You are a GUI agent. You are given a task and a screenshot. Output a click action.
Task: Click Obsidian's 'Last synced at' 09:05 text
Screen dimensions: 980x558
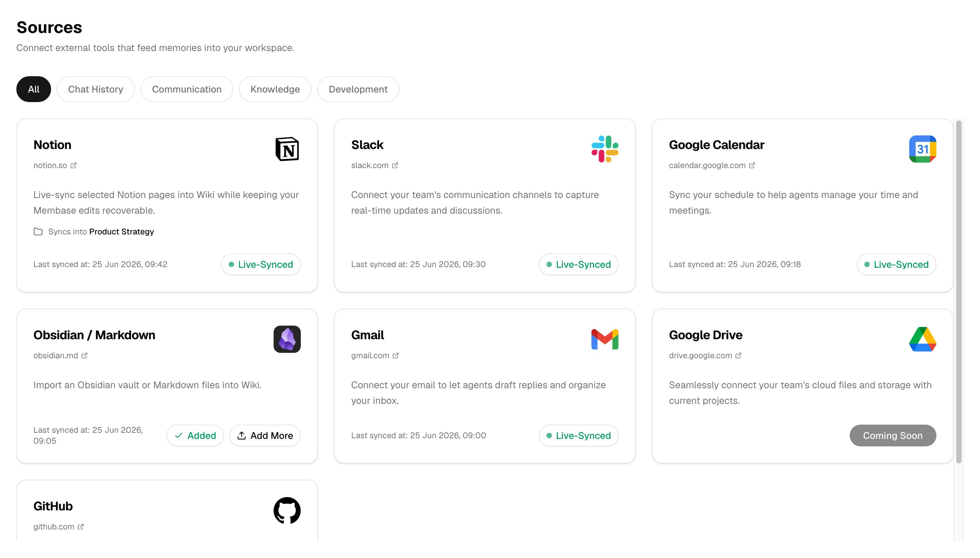tap(88, 436)
